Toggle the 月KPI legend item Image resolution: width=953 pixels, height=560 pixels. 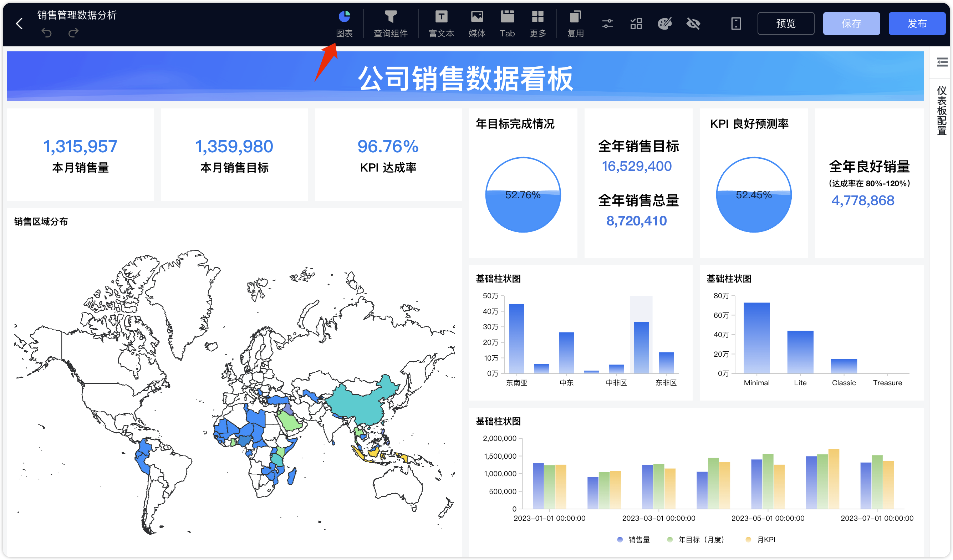tap(760, 540)
